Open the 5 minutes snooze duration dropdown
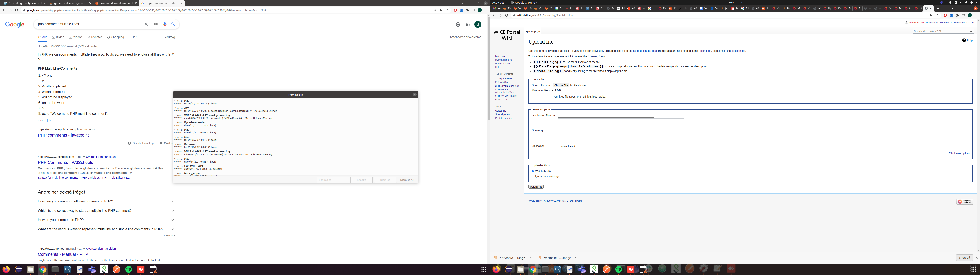The image size is (980, 275). click(x=333, y=180)
